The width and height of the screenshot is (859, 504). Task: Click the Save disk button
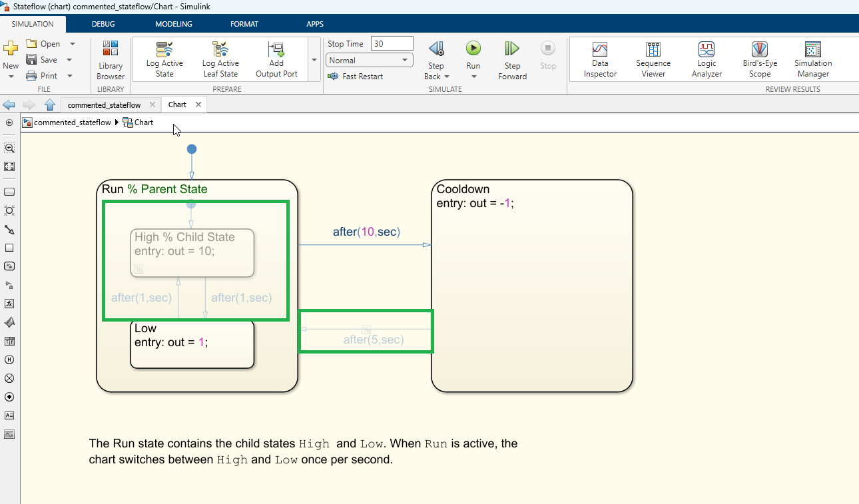click(x=42, y=60)
